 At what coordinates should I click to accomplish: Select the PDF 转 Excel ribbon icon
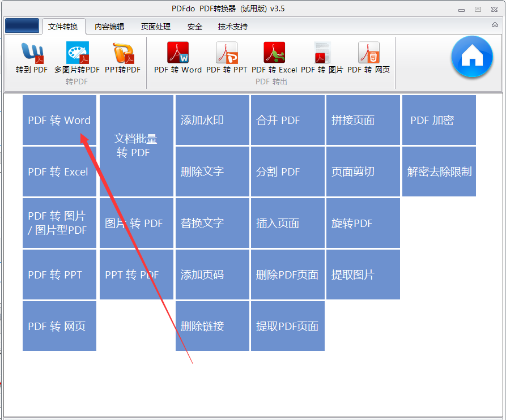tap(274, 58)
